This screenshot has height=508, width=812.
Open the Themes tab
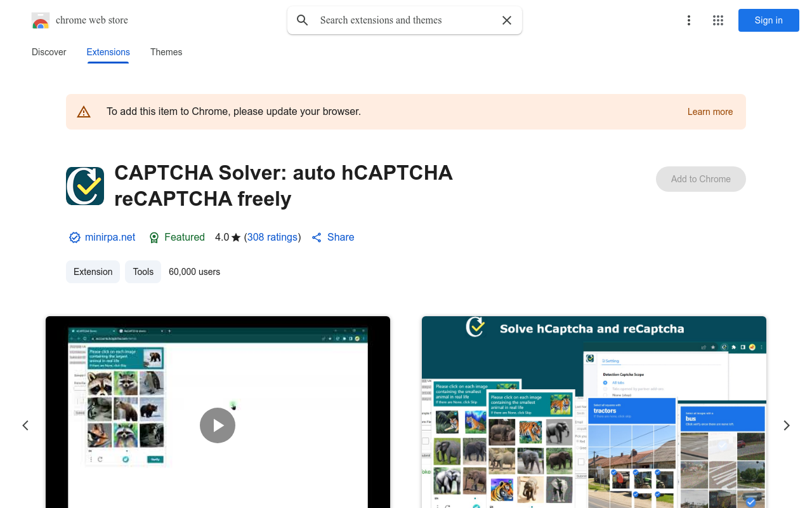coord(166,52)
